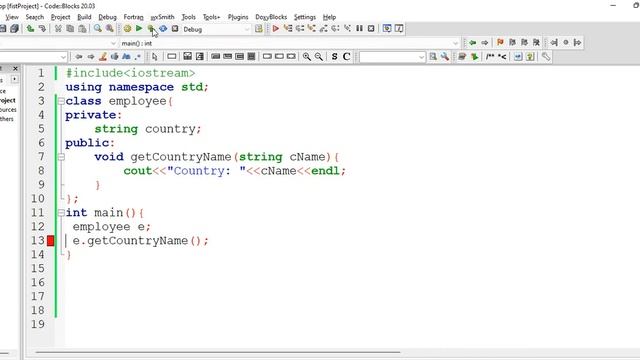The height and width of the screenshot is (360, 640).
Task: Click the Redo arrow icon
Action: pyautogui.click(x=42, y=29)
